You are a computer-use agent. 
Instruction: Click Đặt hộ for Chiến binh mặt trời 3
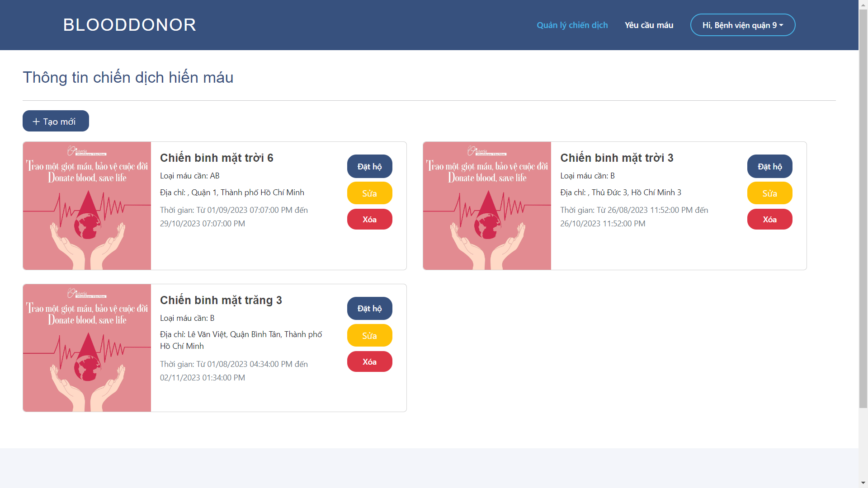(769, 167)
